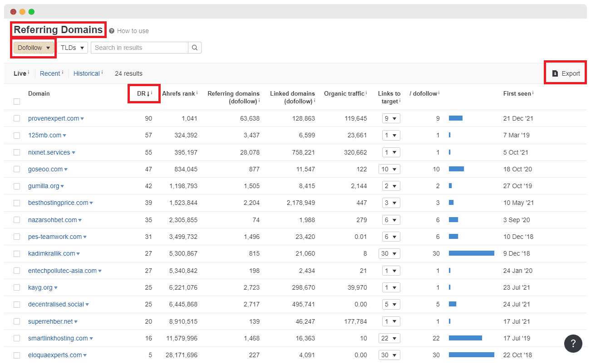The width and height of the screenshot is (591, 364).
Task: Click info icon beside First seen
Action: [533, 93]
